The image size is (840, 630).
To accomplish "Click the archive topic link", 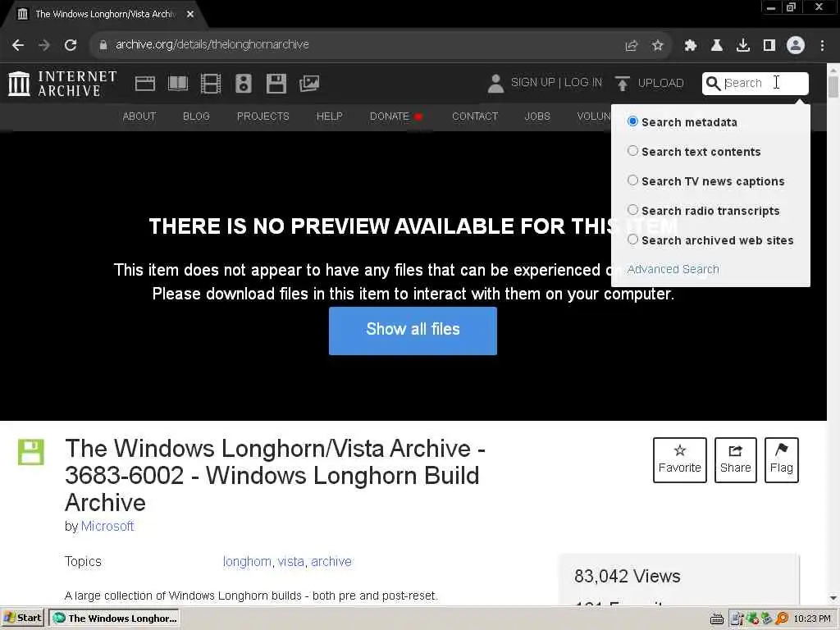I will pyautogui.click(x=331, y=561).
